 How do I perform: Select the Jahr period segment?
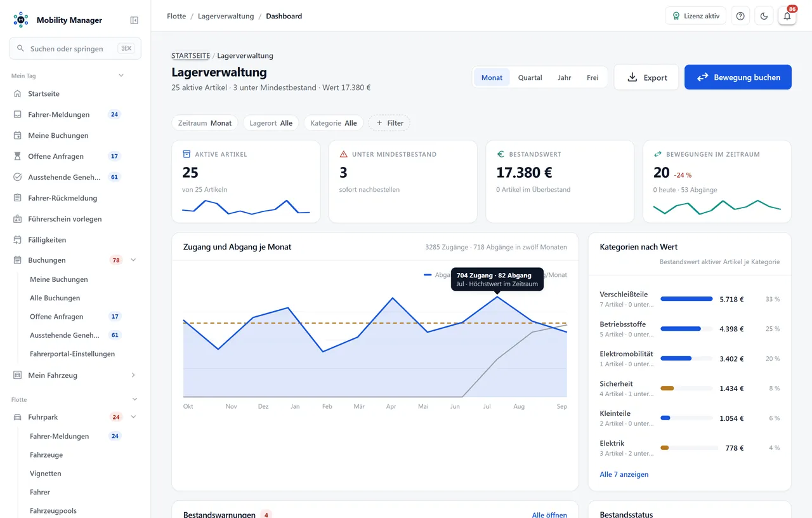click(x=565, y=77)
